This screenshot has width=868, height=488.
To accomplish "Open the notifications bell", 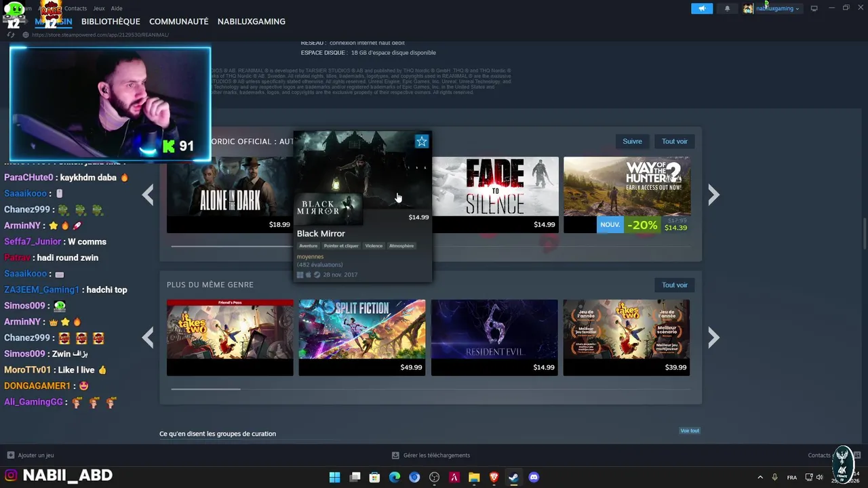I will pos(727,8).
